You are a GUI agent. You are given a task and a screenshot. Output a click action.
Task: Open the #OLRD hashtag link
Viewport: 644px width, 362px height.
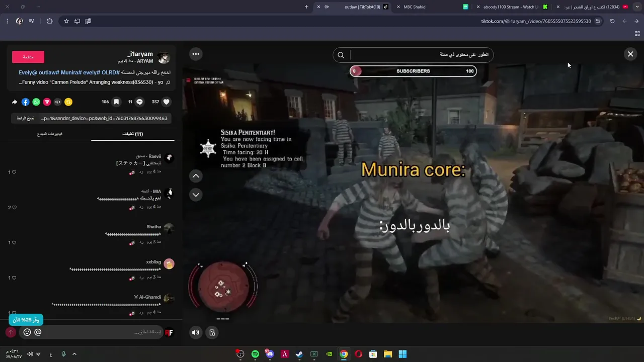(x=110, y=72)
